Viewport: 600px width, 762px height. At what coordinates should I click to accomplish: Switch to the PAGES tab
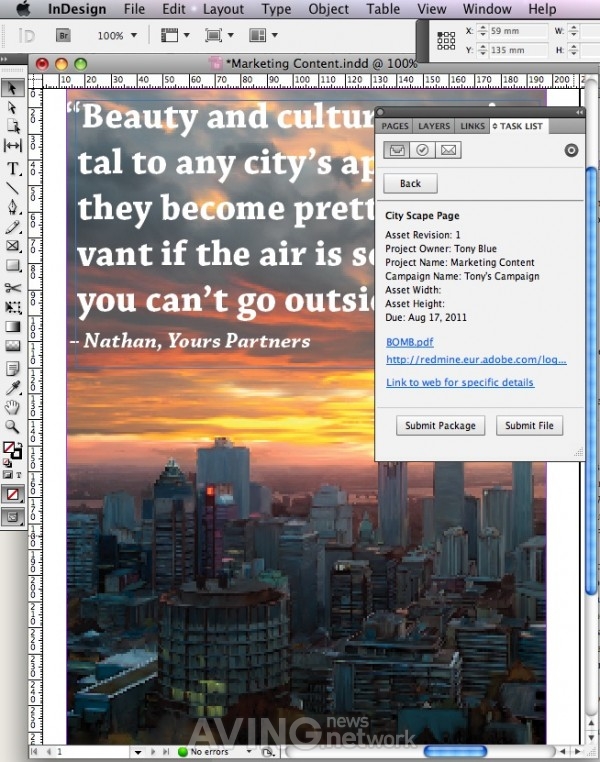pos(394,126)
